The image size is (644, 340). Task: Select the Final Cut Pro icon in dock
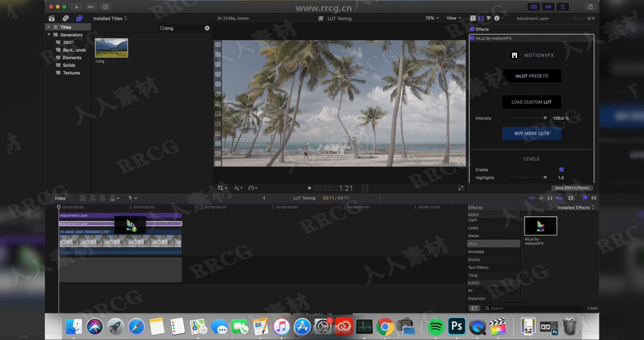click(x=499, y=327)
